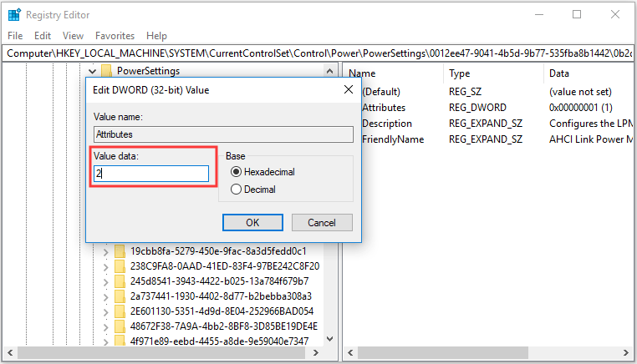Open the File menu
Image resolution: width=637 pixels, height=364 pixels.
point(15,36)
